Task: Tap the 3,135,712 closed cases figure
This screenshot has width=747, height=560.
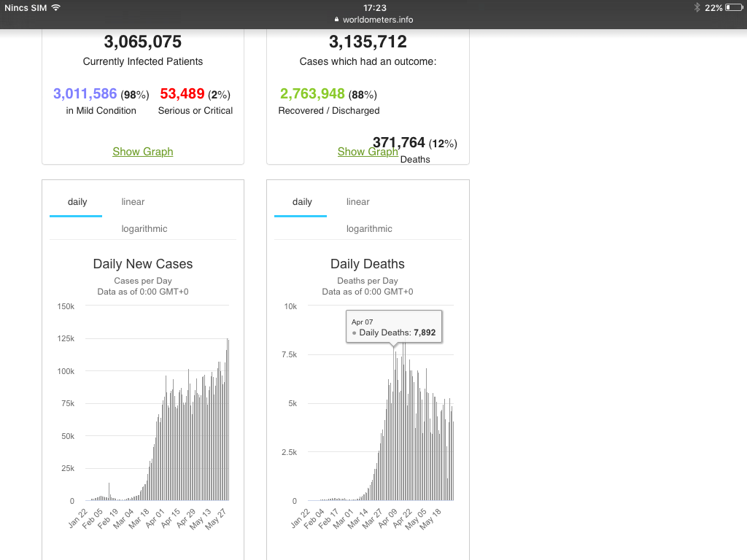Action: coord(368,42)
